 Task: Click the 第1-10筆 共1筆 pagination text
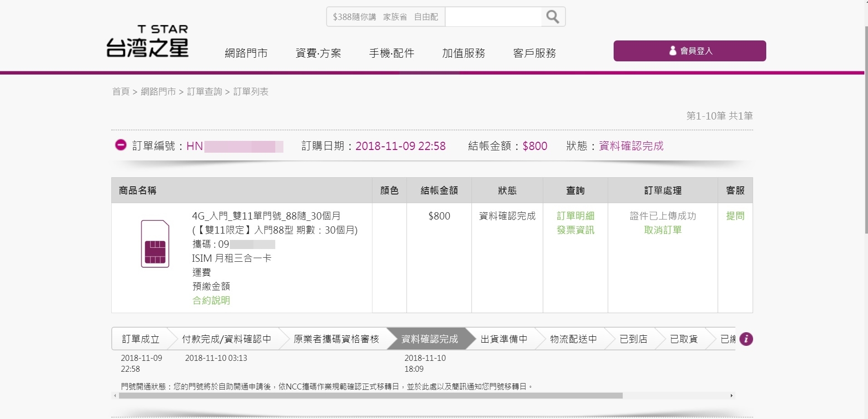coord(719,116)
